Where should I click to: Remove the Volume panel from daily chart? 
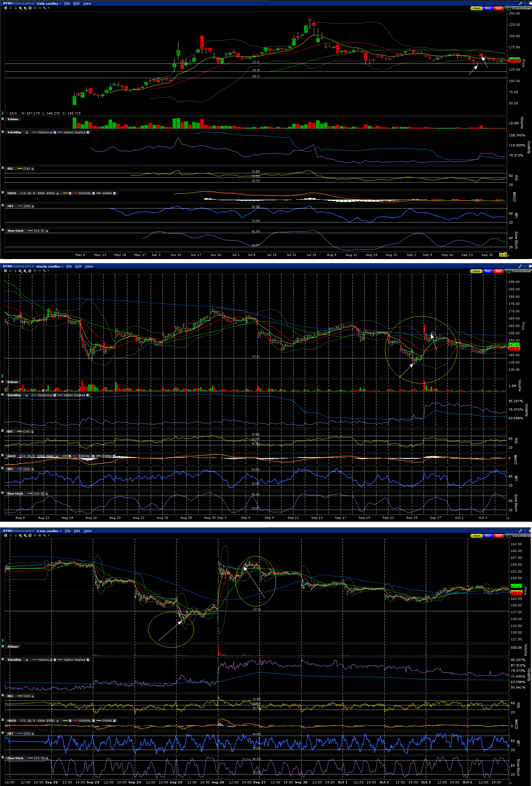pyautogui.click(x=3, y=119)
